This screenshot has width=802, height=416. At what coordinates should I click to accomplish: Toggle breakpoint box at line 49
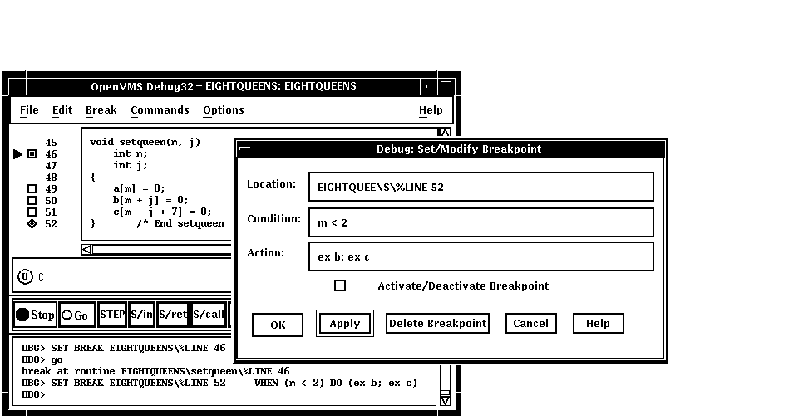[32, 188]
